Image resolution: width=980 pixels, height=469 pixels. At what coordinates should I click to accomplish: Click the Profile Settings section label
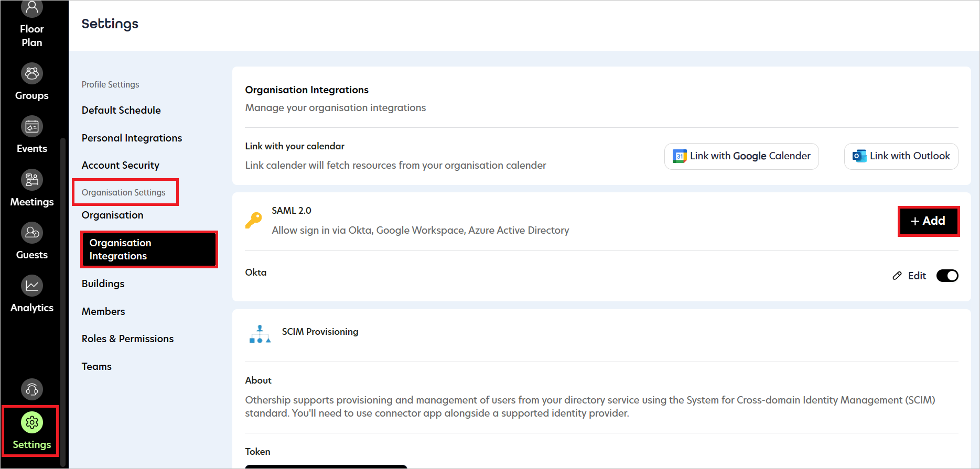click(x=110, y=84)
